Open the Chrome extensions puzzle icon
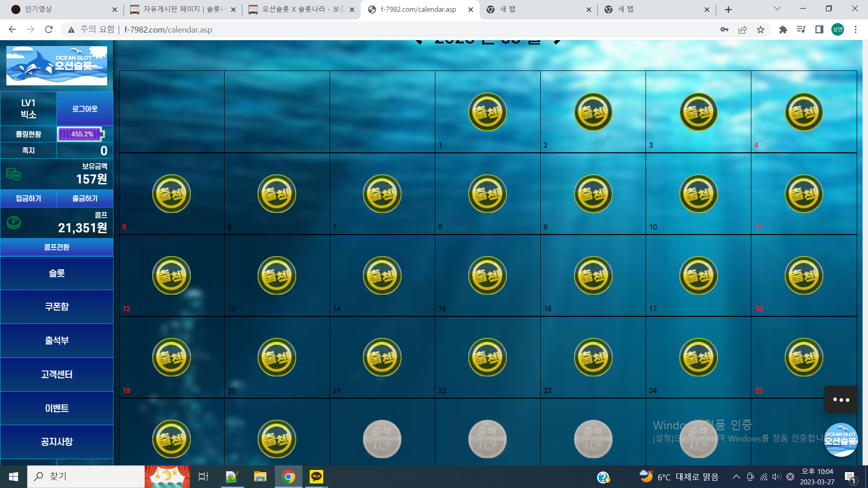 point(783,29)
